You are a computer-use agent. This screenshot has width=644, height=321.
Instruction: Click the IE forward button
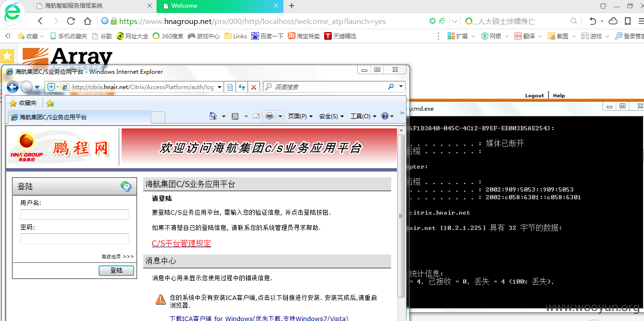click(26, 87)
